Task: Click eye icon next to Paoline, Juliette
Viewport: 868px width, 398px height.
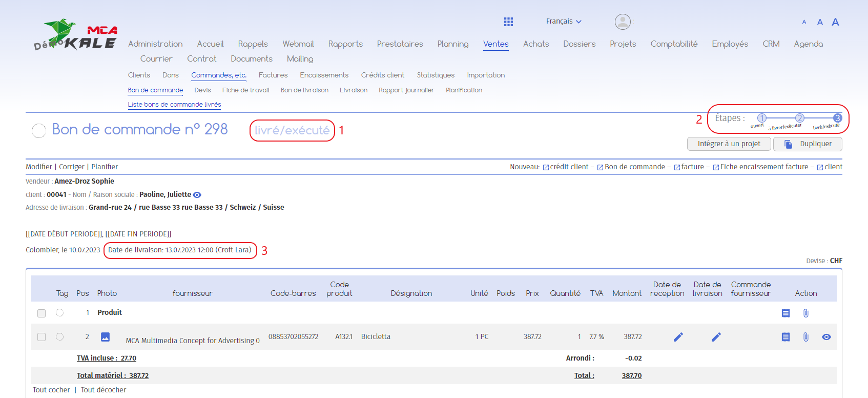Action: [x=197, y=195]
